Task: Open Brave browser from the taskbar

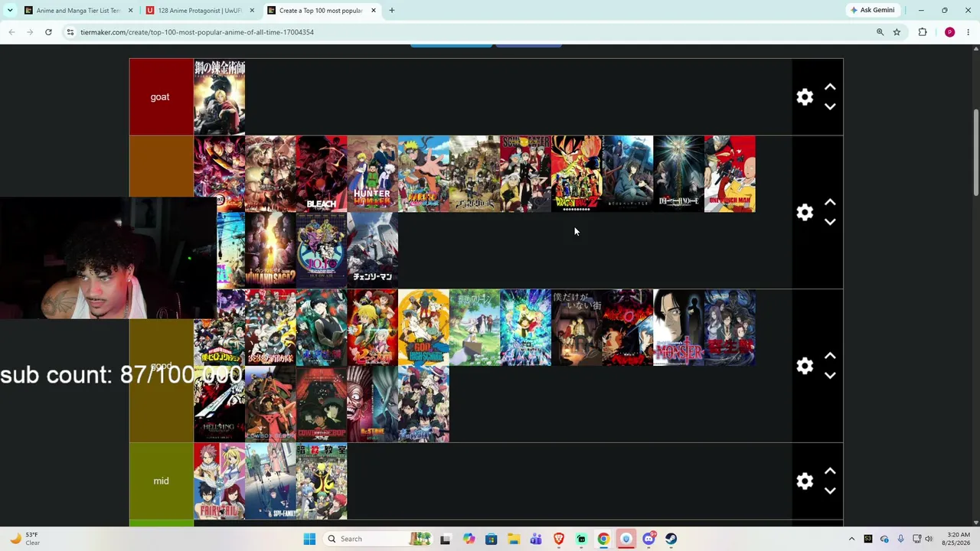Action: pos(558,539)
